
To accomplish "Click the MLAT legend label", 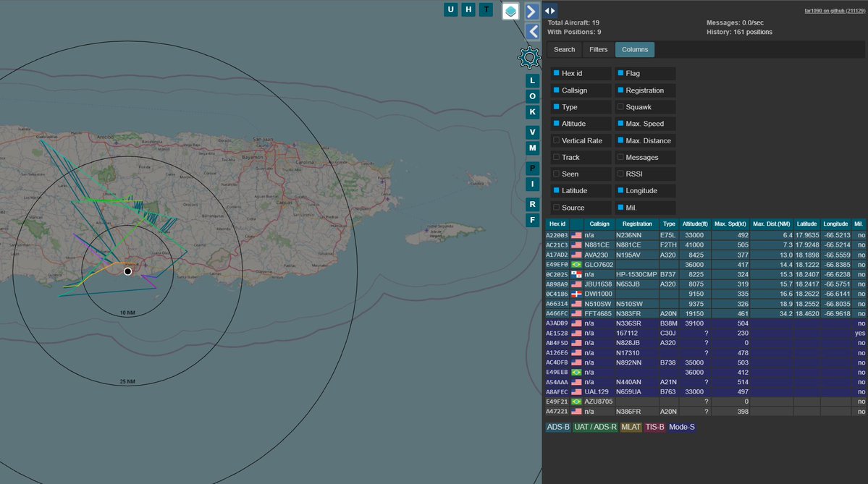I will (631, 427).
